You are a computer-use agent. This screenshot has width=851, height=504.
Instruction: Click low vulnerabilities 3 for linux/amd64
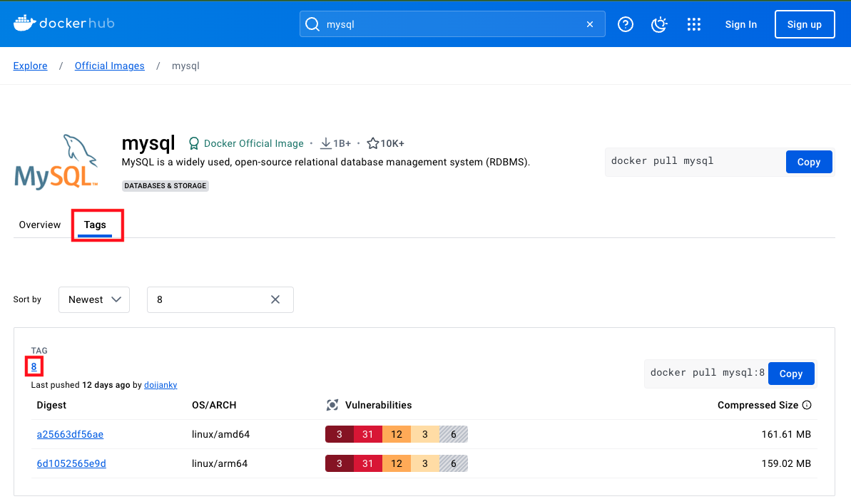click(425, 434)
